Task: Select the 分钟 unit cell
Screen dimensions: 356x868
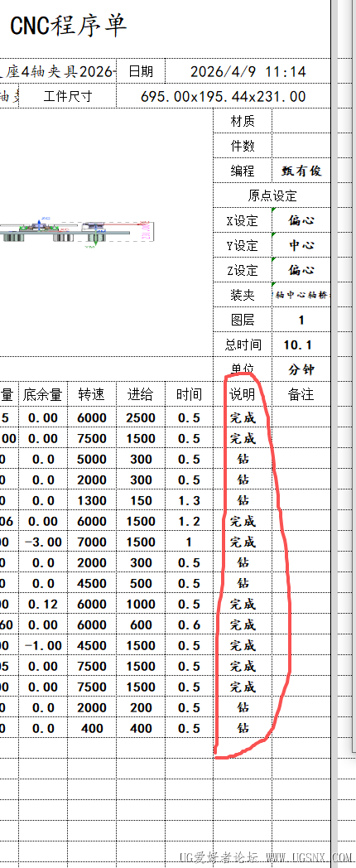Action: click(301, 369)
